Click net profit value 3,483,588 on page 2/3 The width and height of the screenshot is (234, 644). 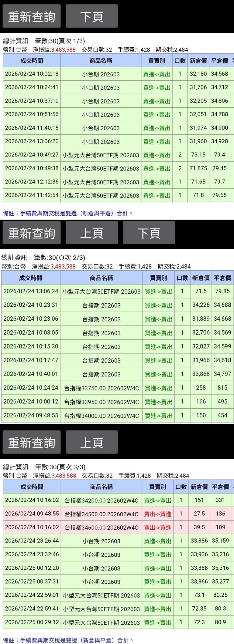point(63,267)
